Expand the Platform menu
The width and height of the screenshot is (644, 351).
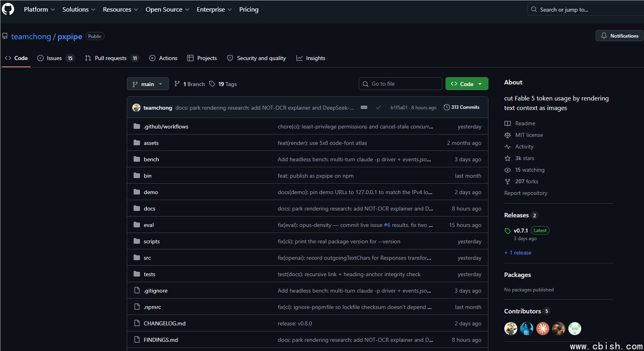point(39,9)
